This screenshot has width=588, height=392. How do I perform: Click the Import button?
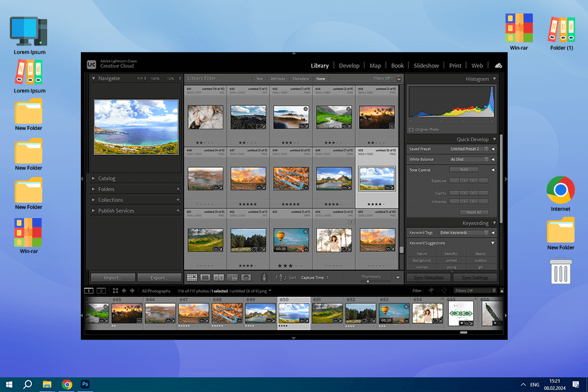click(x=113, y=277)
